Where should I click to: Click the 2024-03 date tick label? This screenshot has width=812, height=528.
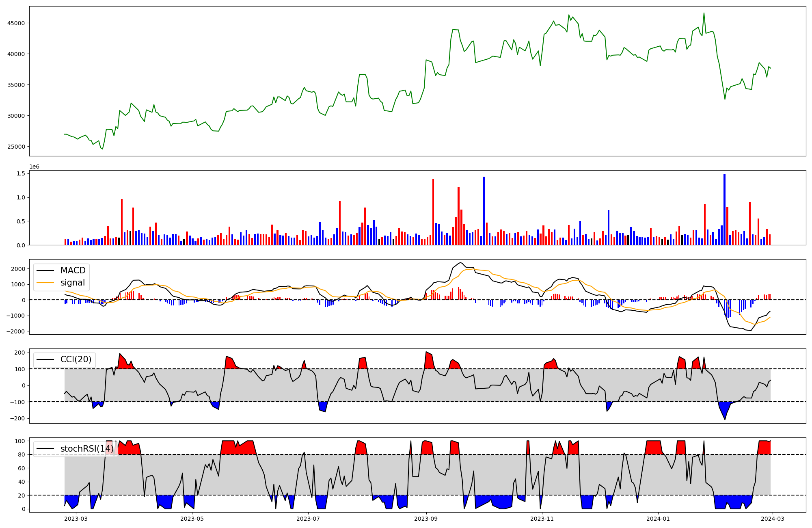click(772, 518)
